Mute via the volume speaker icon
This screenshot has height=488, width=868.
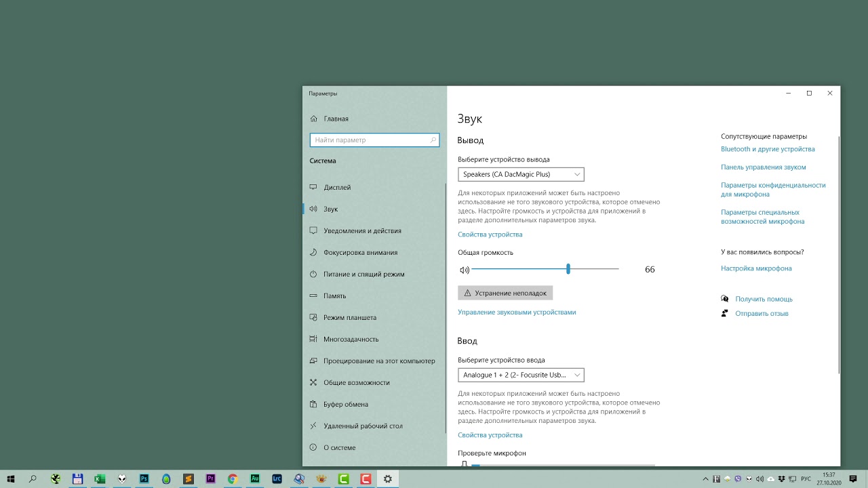click(x=464, y=270)
